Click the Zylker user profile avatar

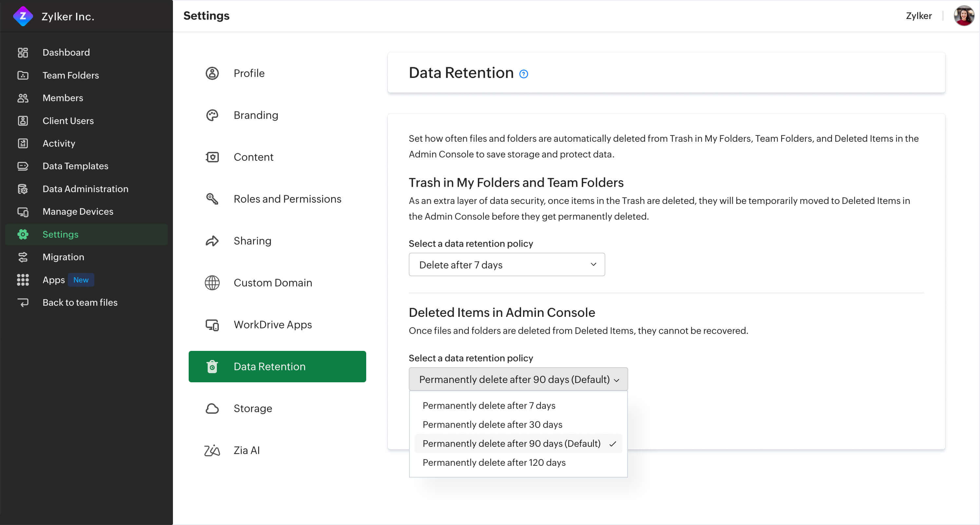(963, 15)
